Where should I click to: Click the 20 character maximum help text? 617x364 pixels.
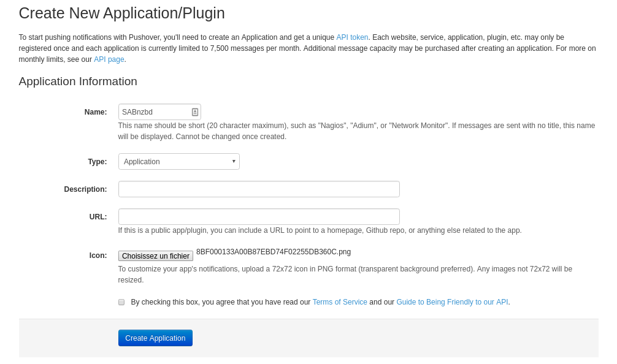click(x=356, y=131)
